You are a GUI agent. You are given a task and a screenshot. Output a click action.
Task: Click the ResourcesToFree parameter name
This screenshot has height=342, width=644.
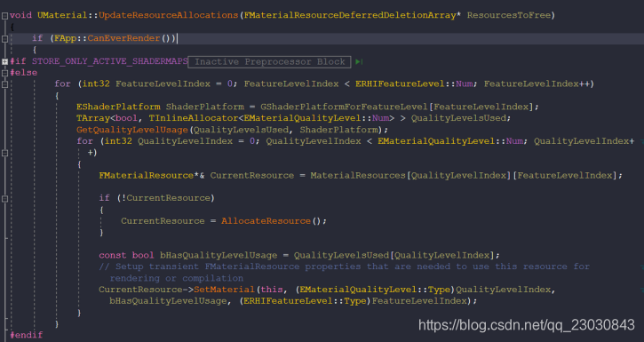(508, 16)
